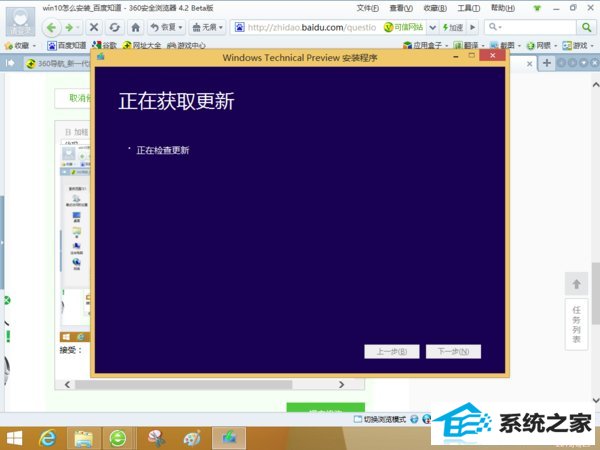Open the 网银 online banking dropdown

541,46
